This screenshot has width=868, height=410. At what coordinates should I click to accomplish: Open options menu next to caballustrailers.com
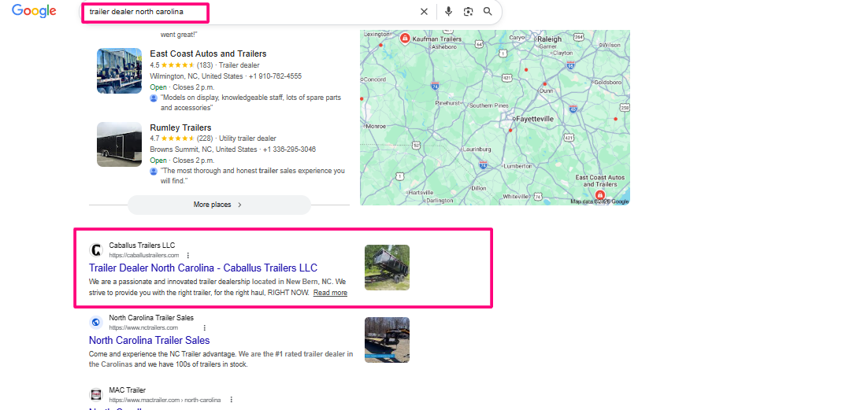pyautogui.click(x=188, y=256)
